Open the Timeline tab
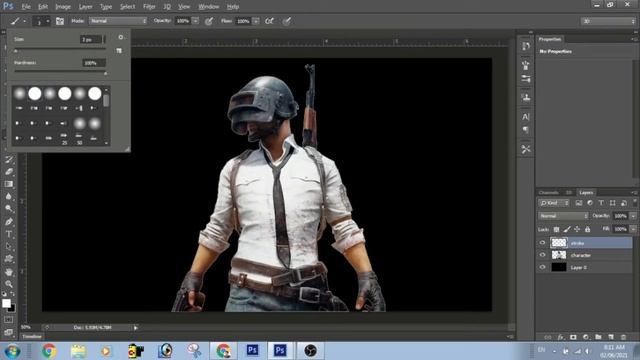The height and width of the screenshot is (360, 640). click(32, 337)
